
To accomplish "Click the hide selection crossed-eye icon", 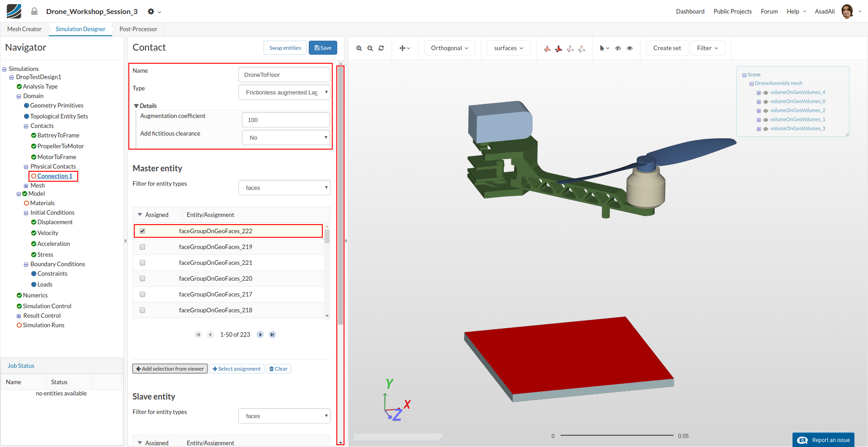I will tap(618, 48).
